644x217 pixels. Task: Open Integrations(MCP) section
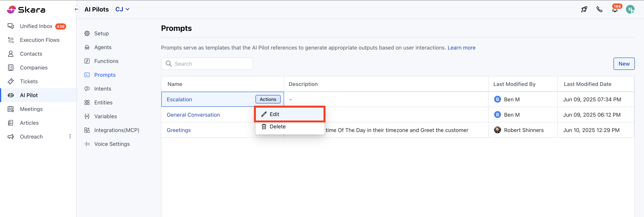[x=117, y=130]
